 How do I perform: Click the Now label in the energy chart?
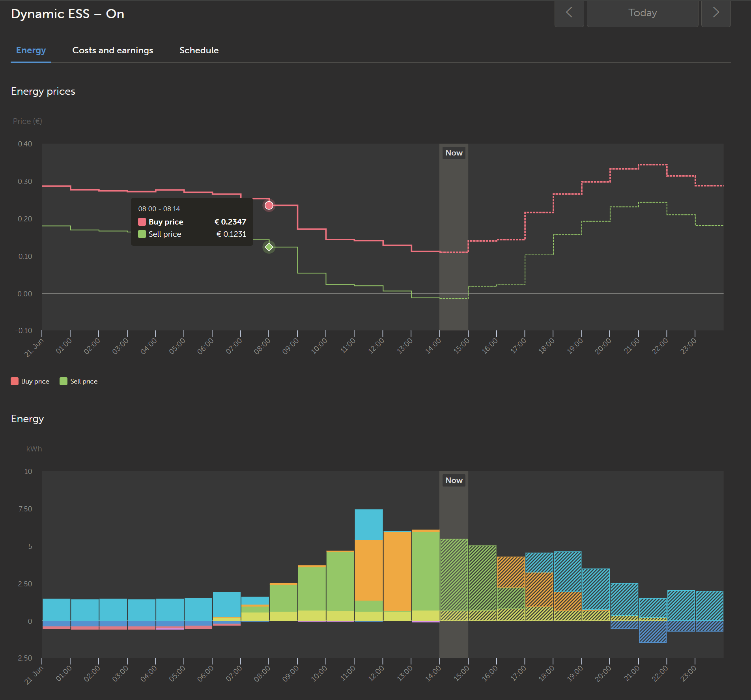[x=454, y=480]
